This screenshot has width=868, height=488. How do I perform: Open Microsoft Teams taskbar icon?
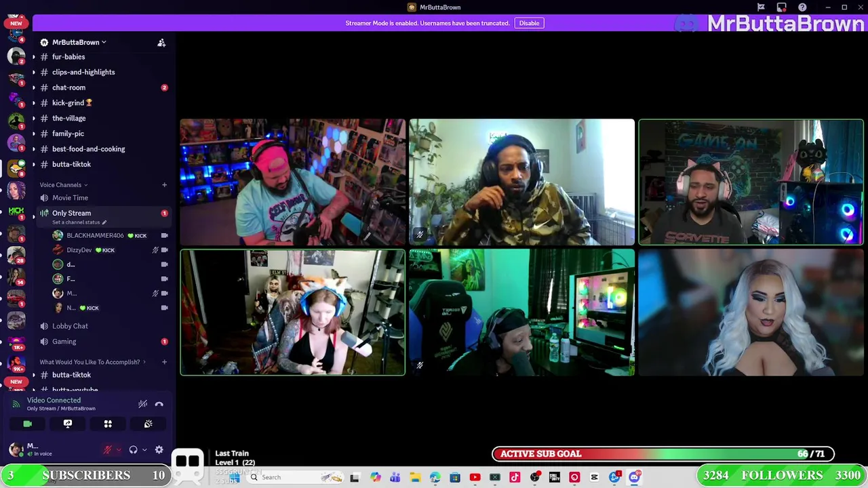[x=395, y=478]
